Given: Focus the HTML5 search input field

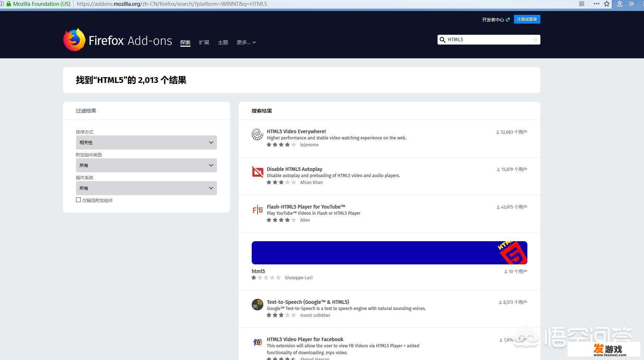Looking at the screenshot, I should [x=488, y=40].
